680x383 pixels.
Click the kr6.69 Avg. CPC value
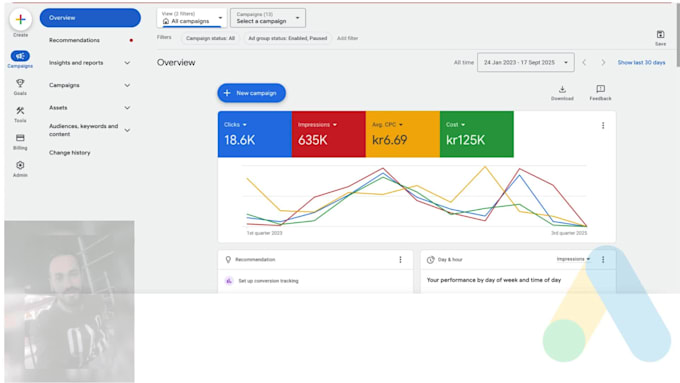tap(389, 140)
